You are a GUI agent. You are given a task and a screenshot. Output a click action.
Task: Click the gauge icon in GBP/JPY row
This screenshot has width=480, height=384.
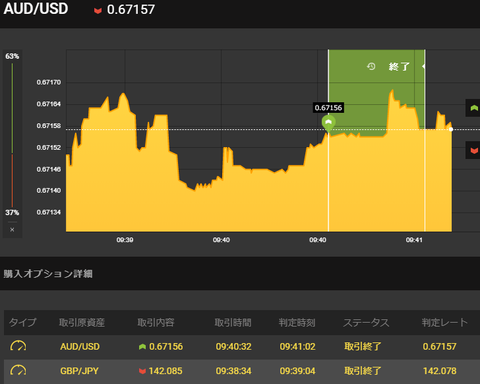point(18,370)
